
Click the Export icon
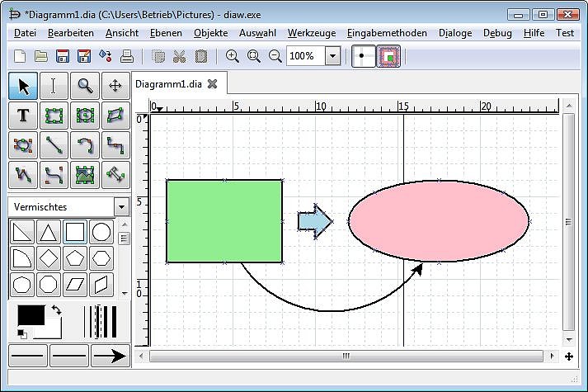click(106, 56)
